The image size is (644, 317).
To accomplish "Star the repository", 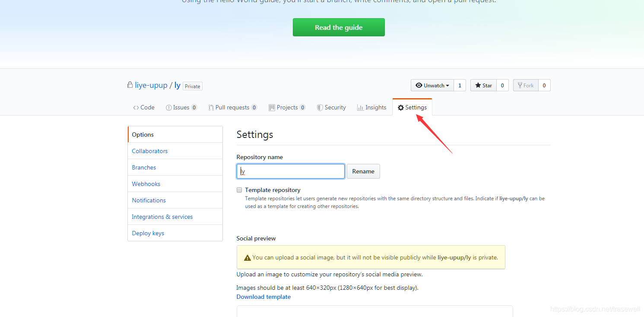I will coord(483,85).
